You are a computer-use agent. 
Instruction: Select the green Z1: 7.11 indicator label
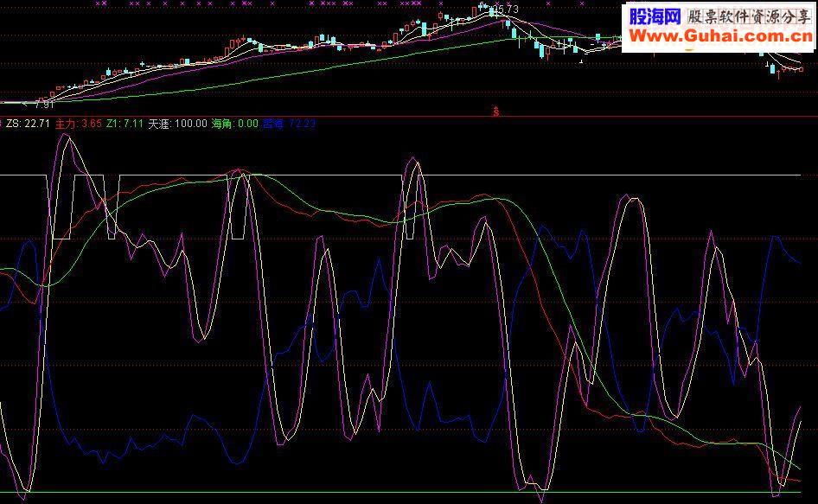[x=125, y=124]
